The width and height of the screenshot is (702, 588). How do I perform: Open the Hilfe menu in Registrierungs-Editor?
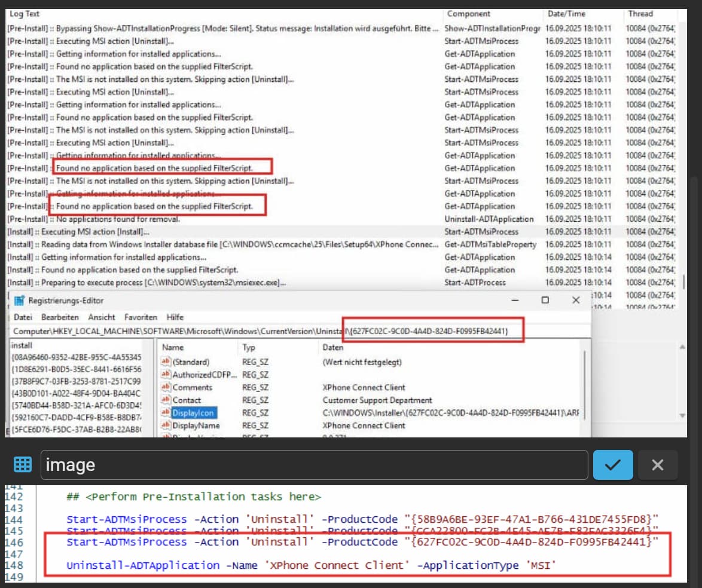point(175,317)
